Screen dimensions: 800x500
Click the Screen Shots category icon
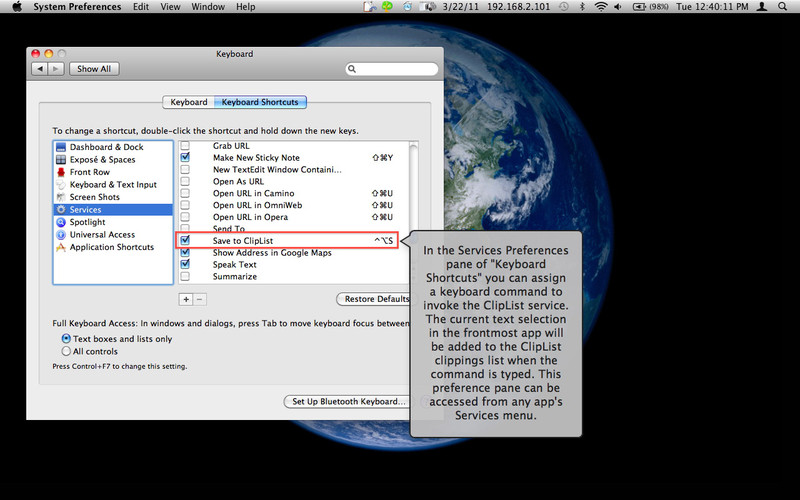pos(61,197)
